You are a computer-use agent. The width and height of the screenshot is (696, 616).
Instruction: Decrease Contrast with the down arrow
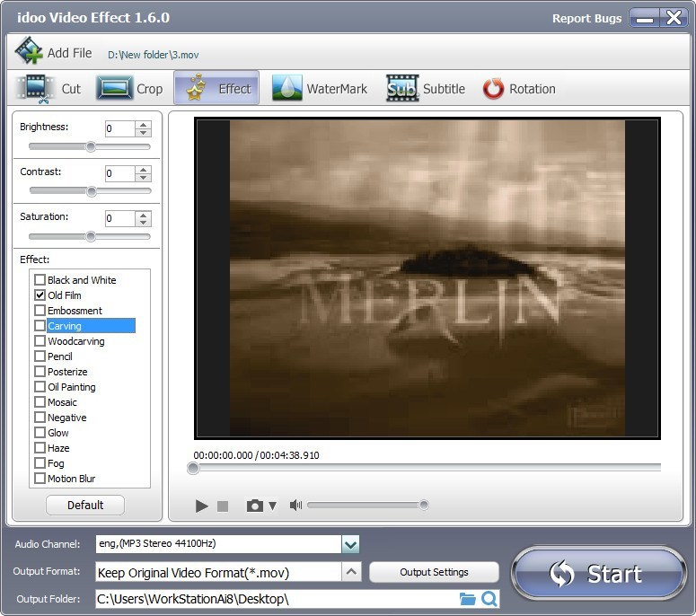point(143,178)
